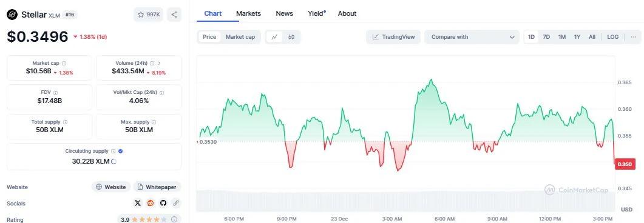
Task: Switch to the line chart icon
Action: pyautogui.click(x=274, y=37)
